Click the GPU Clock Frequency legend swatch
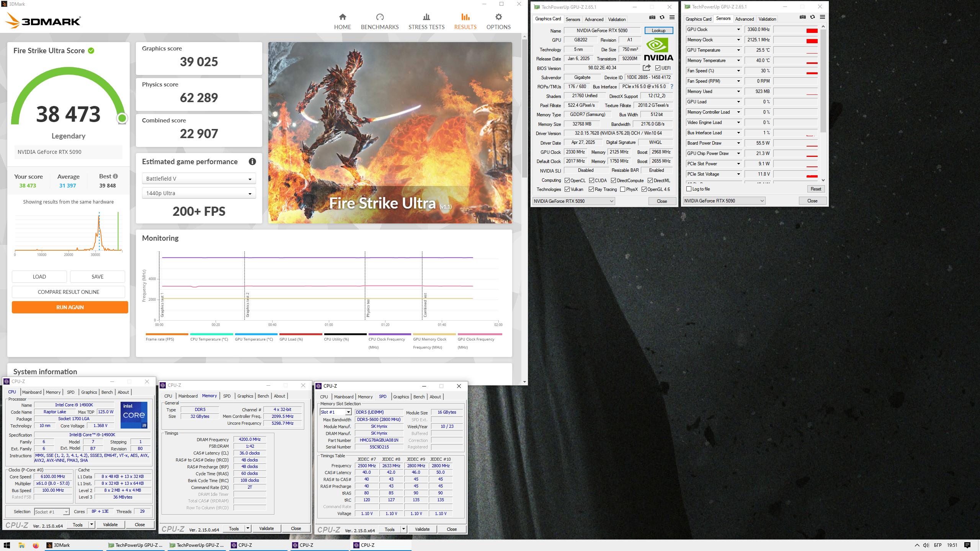The height and width of the screenshot is (551, 980). [480, 334]
